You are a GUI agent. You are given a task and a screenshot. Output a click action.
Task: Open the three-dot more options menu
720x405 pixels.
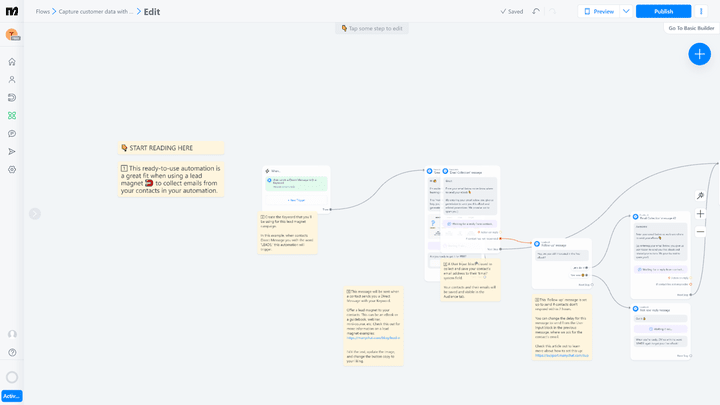[701, 11]
